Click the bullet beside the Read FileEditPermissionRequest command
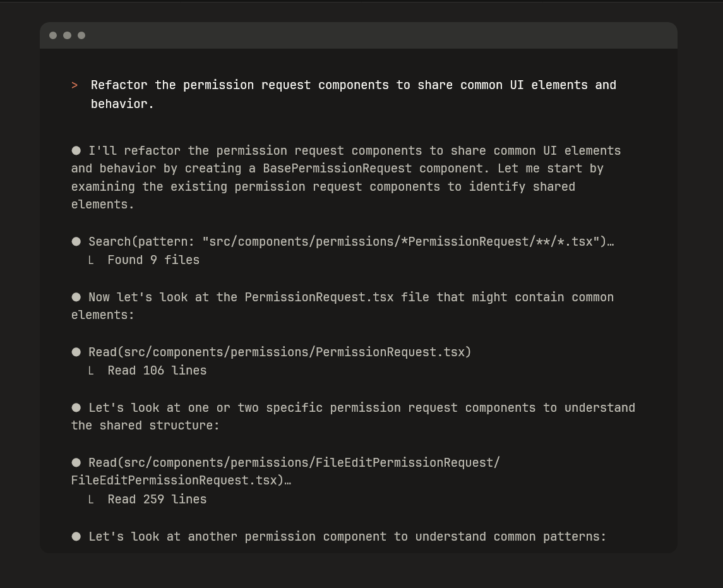 [x=76, y=462]
